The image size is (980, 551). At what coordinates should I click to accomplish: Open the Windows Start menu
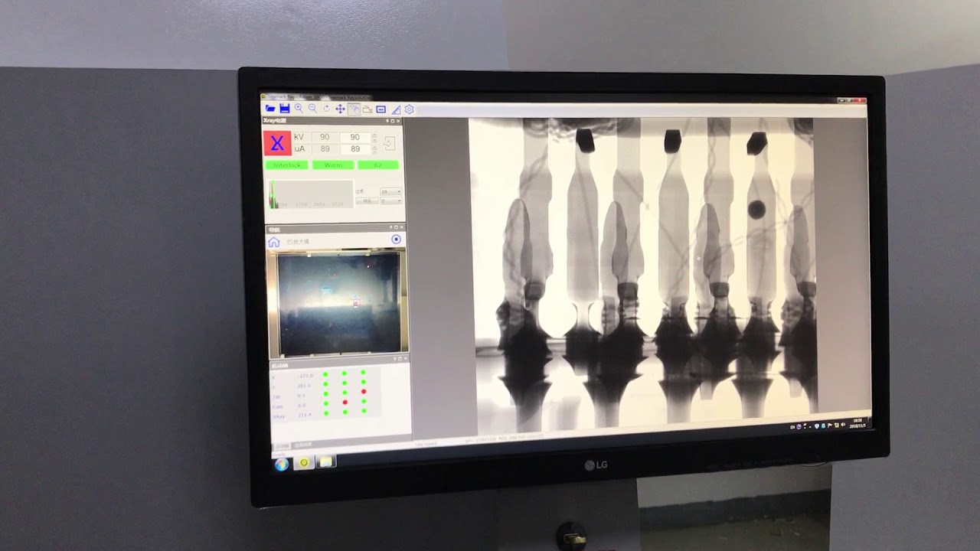coord(282,464)
